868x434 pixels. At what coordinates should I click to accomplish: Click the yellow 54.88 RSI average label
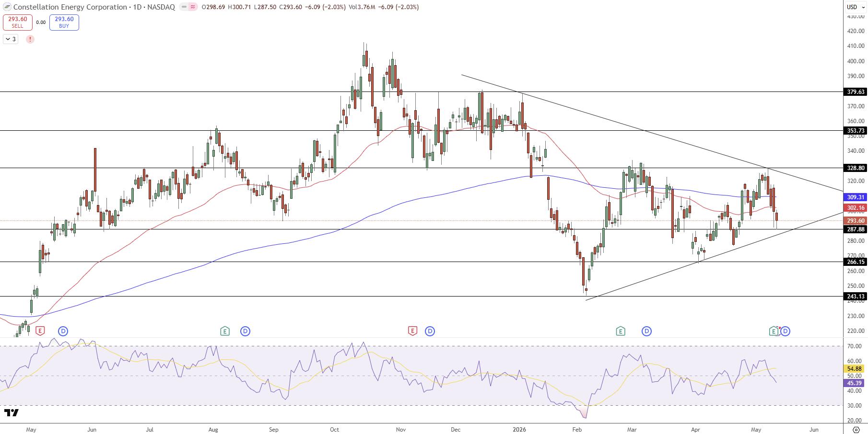coord(855,369)
